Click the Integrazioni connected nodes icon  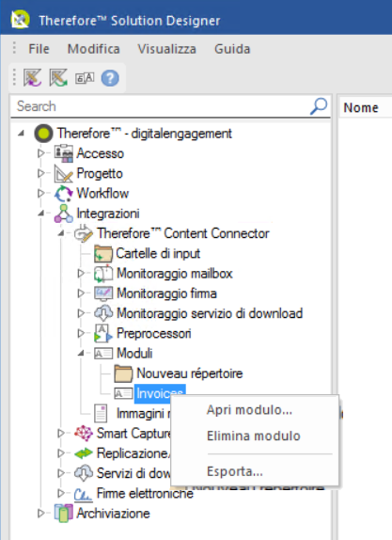tap(64, 214)
